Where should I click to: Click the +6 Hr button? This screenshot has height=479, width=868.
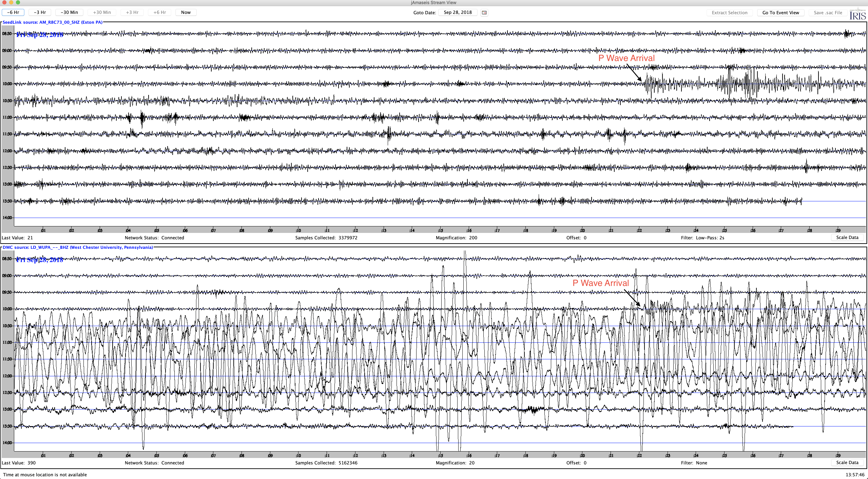[x=160, y=13]
